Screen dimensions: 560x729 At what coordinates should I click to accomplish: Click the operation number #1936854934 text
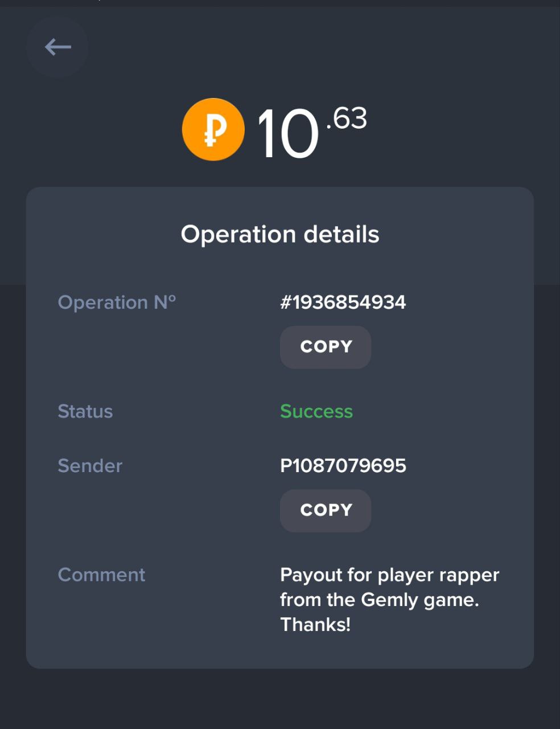(343, 302)
